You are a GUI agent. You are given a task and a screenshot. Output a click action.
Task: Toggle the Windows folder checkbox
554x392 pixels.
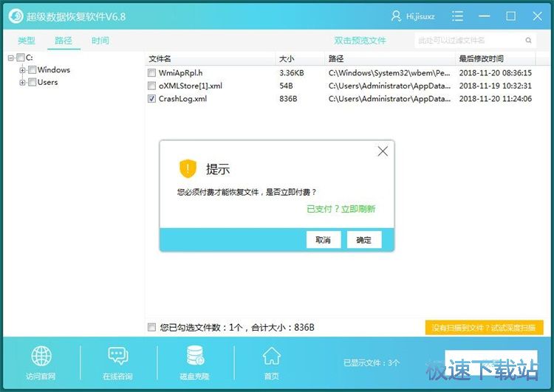(33, 70)
